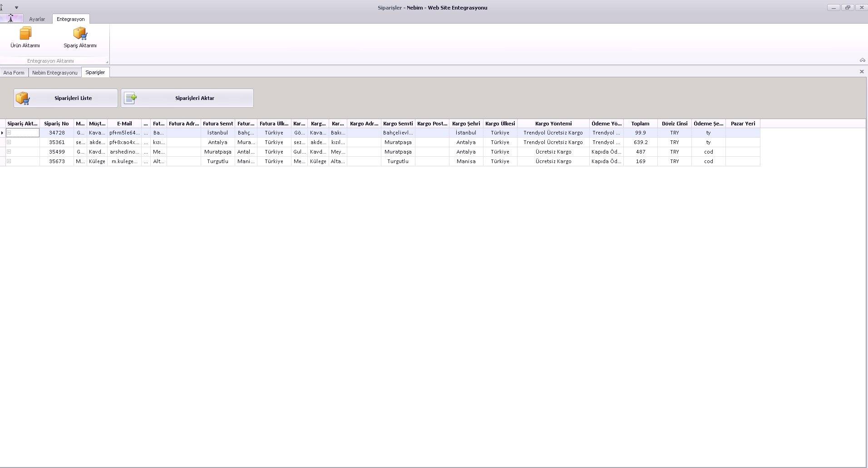Screen dimensions: 868x468
Task: Expand order 35673 row details
Action: (x=9, y=161)
